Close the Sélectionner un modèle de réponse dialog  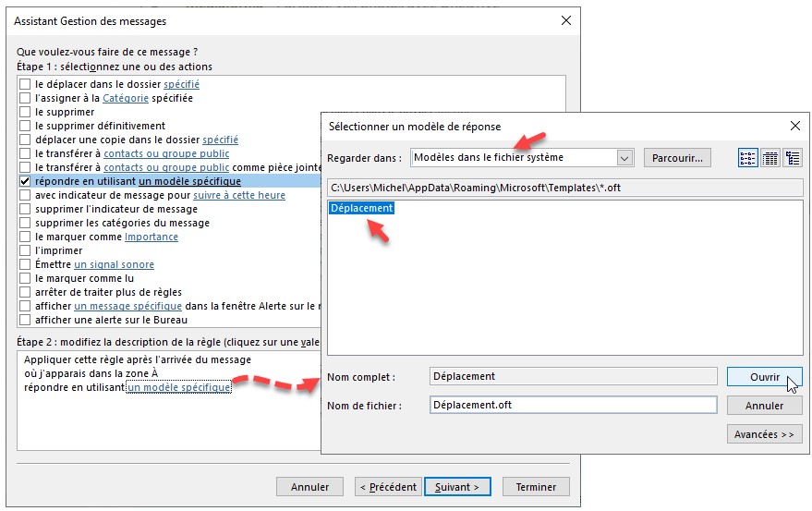(x=794, y=126)
